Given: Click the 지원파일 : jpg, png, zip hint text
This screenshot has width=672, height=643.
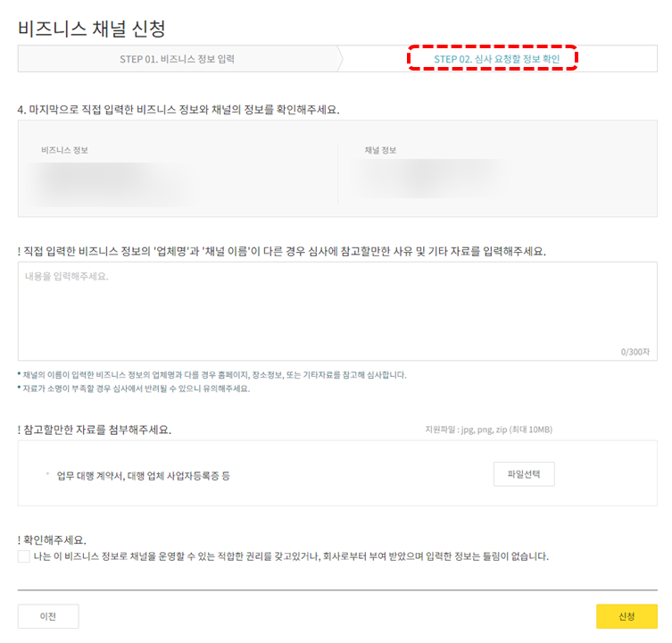Looking at the screenshot, I should (488, 430).
